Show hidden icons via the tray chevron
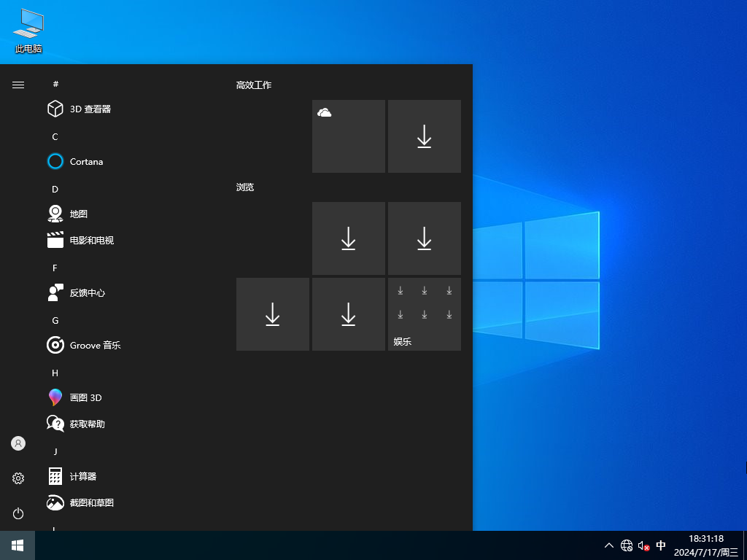The image size is (747, 560). pos(608,545)
